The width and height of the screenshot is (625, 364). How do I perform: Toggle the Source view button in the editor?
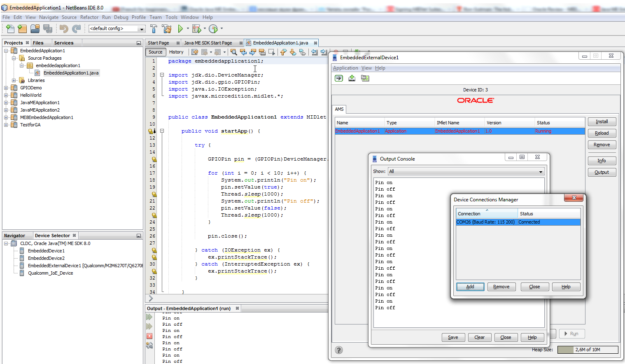[156, 52]
